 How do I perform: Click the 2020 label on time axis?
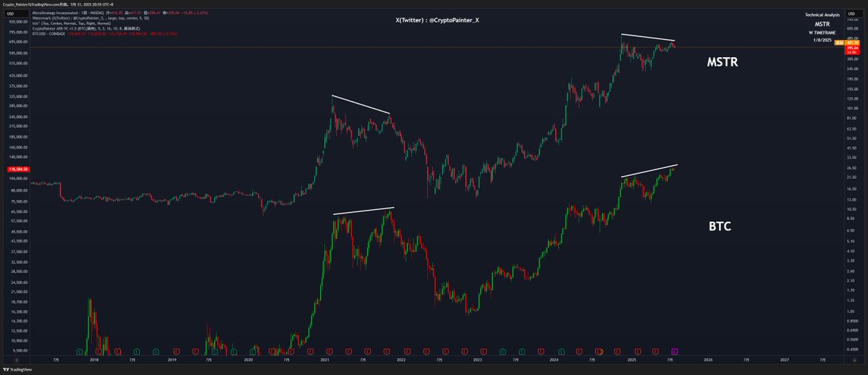click(x=248, y=360)
